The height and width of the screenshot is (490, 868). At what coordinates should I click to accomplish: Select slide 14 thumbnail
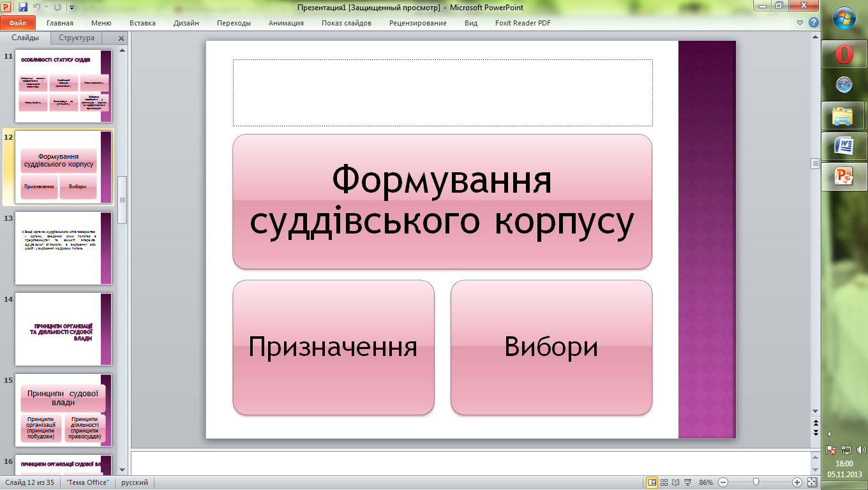tap(63, 329)
